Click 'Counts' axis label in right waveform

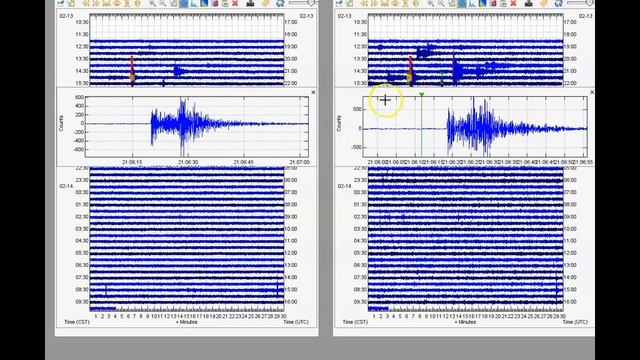point(339,123)
